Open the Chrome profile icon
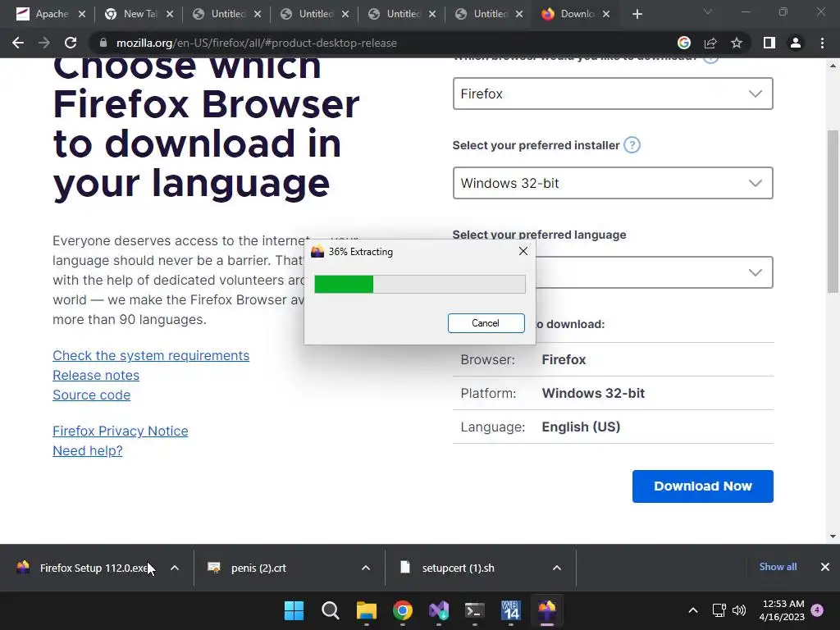The height and width of the screenshot is (630, 840). tap(796, 43)
